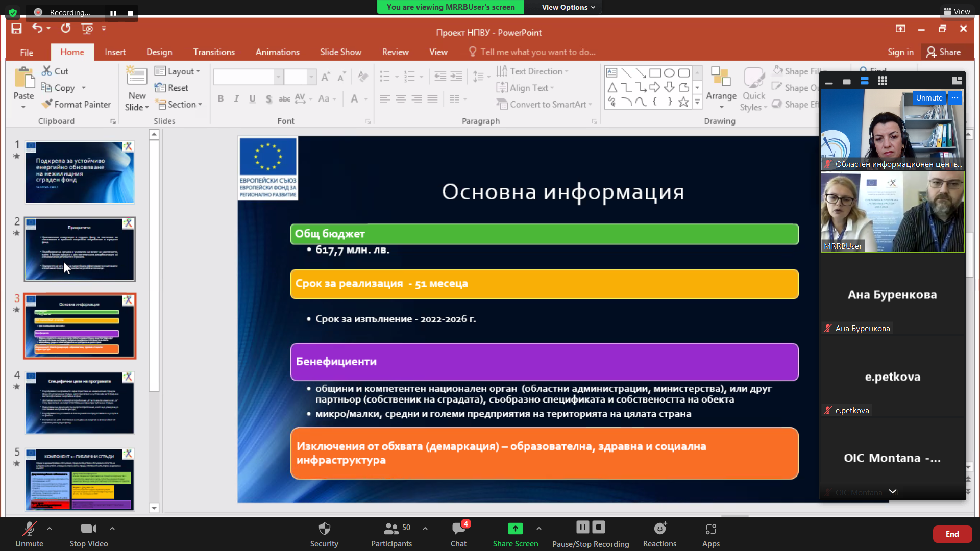
Task: Click the red End meeting button
Action: click(952, 534)
